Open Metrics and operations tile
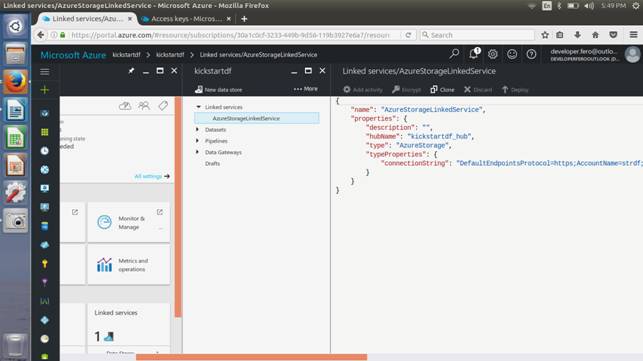 tap(129, 265)
